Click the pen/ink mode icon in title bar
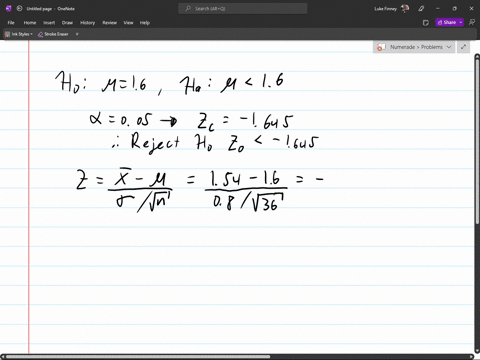 point(421,9)
